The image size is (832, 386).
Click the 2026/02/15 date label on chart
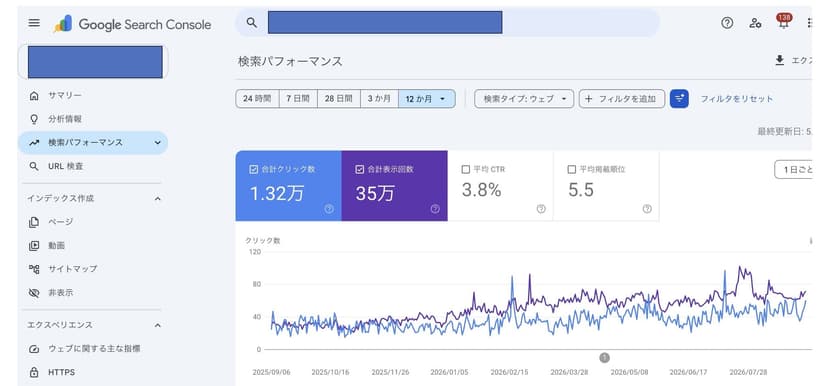coord(509,372)
